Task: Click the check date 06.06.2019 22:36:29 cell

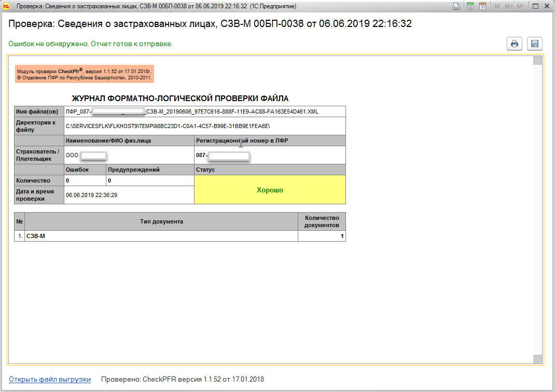Action: click(129, 195)
